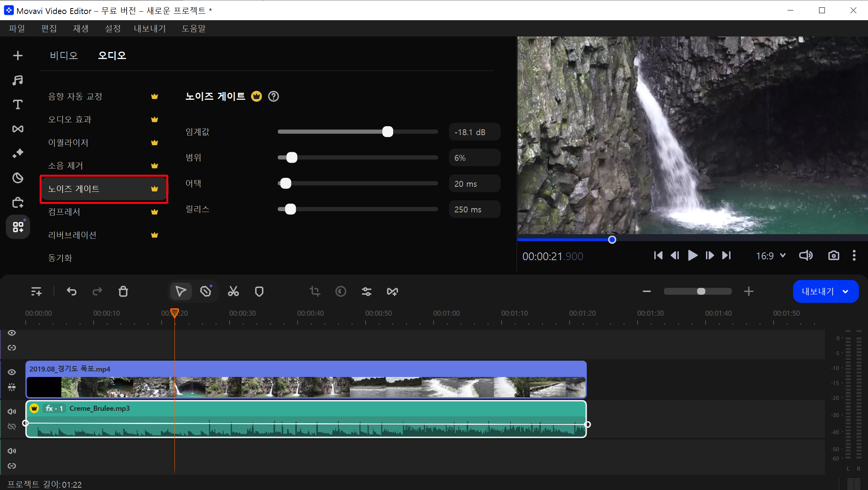Open the preview three-dot options menu
This screenshot has width=868, height=490.
pyautogui.click(x=854, y=255)
